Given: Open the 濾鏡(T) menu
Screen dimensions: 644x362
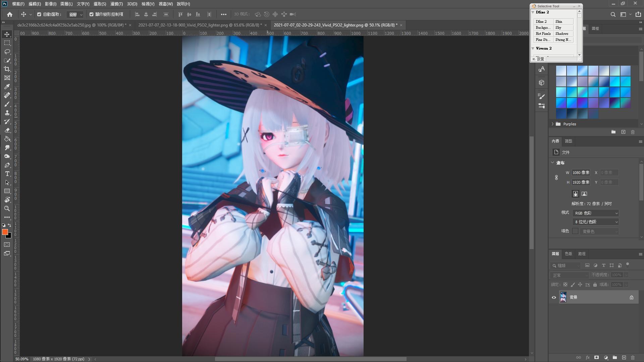Looking at the screenshot, I should coord(116,4).
